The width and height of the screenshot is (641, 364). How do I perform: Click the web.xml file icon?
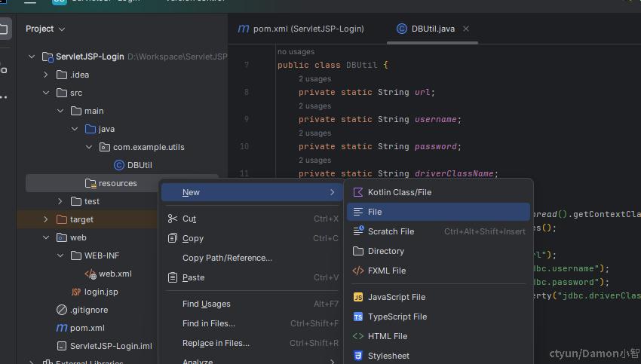[90, 274]
